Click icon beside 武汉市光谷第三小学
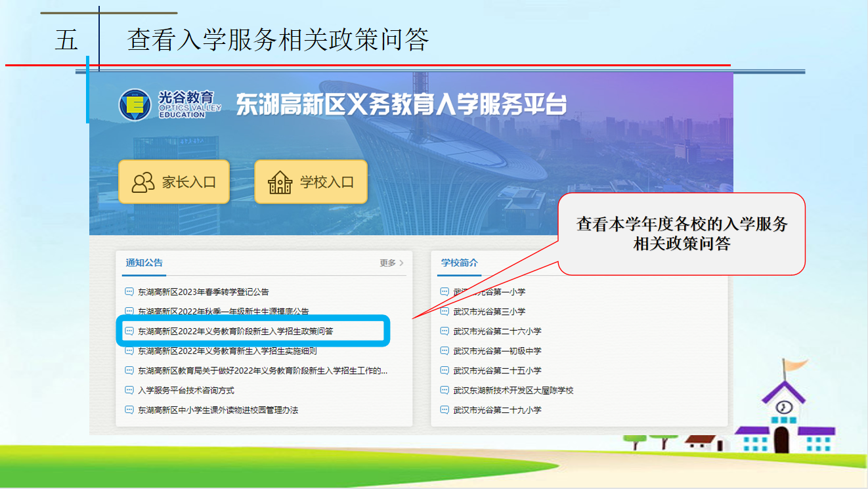The width and height of the screenshot is (868, 489). [445, 312]
